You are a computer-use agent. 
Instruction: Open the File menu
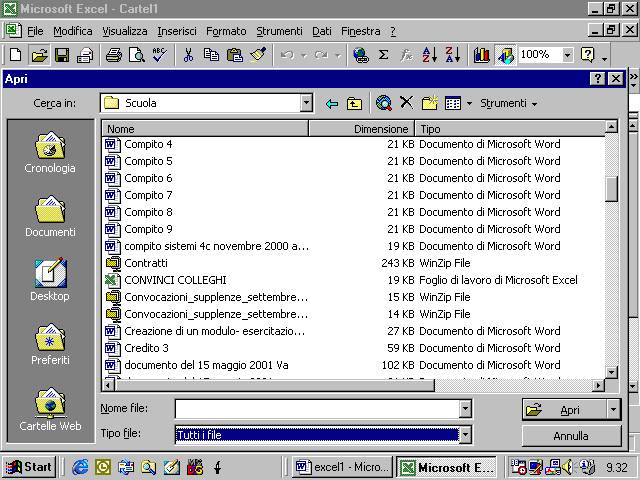pos(35,31)
